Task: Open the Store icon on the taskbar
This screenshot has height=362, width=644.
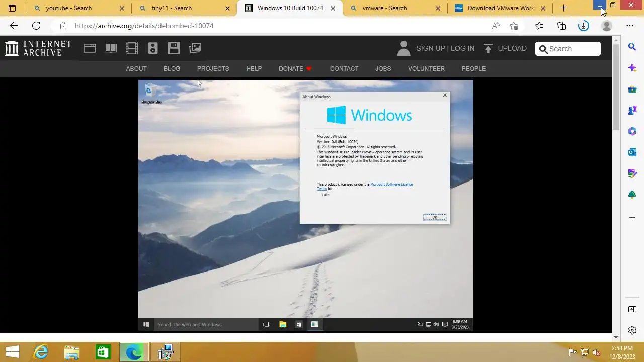Action: pos(103,352)
